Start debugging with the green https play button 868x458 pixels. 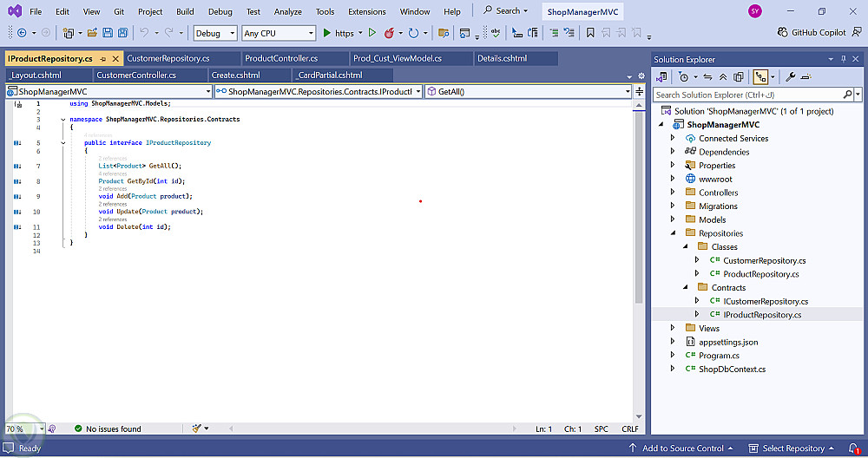327,33
